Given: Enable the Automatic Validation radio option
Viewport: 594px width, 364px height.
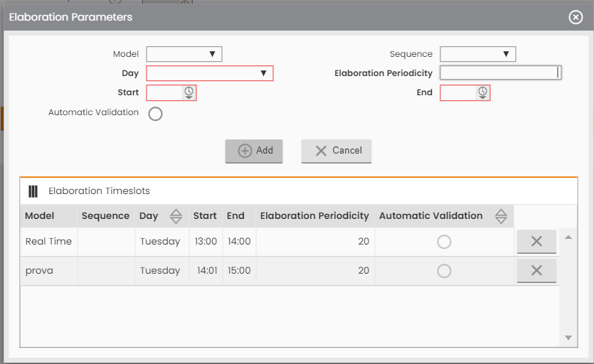Looking at the screenshot, I should 155,114.
